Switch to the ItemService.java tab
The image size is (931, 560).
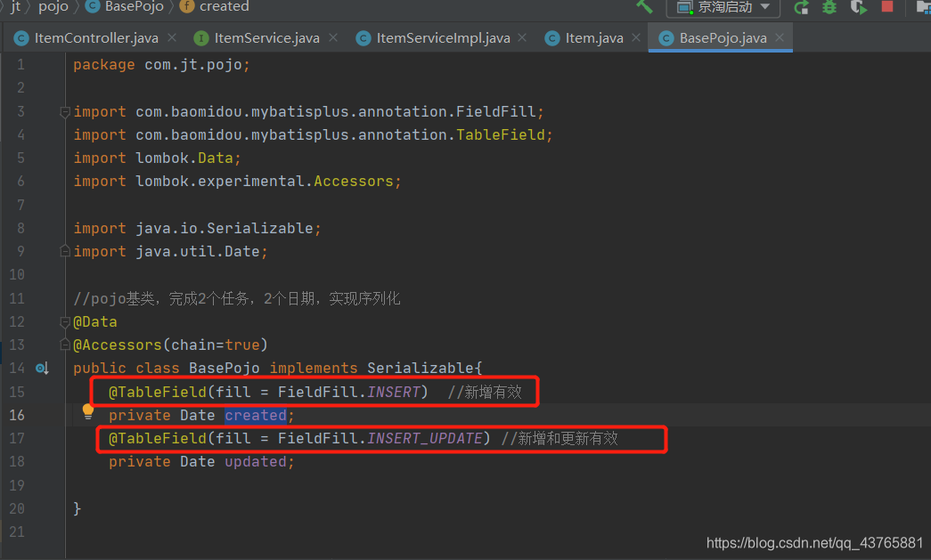click(x=266, y=38)
